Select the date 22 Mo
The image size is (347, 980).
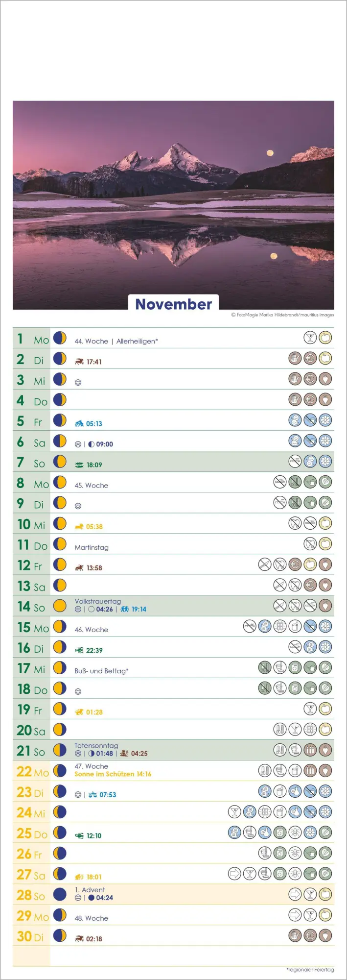coord(33,771)
